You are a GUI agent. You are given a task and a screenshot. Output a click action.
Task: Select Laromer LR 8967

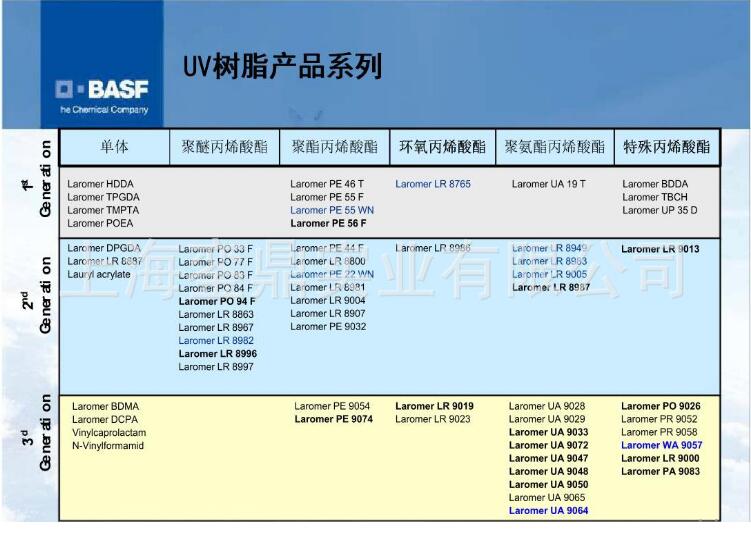click(216, 328)
